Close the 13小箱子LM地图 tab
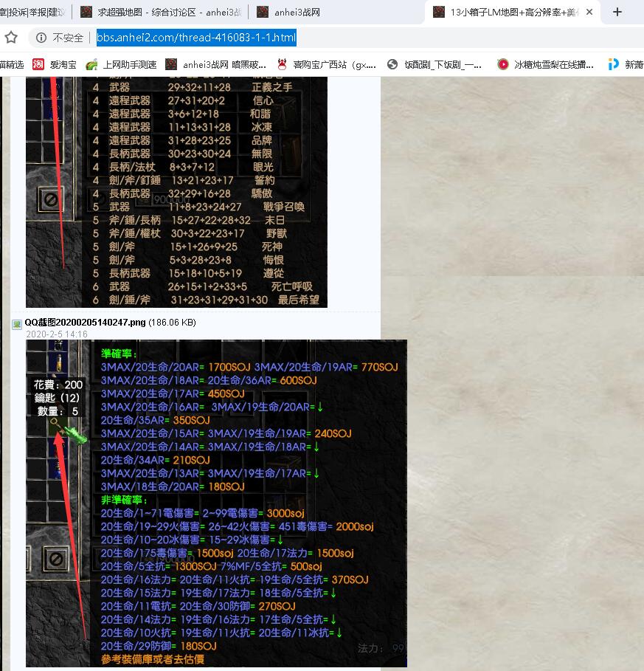 [x=589, y=12]
